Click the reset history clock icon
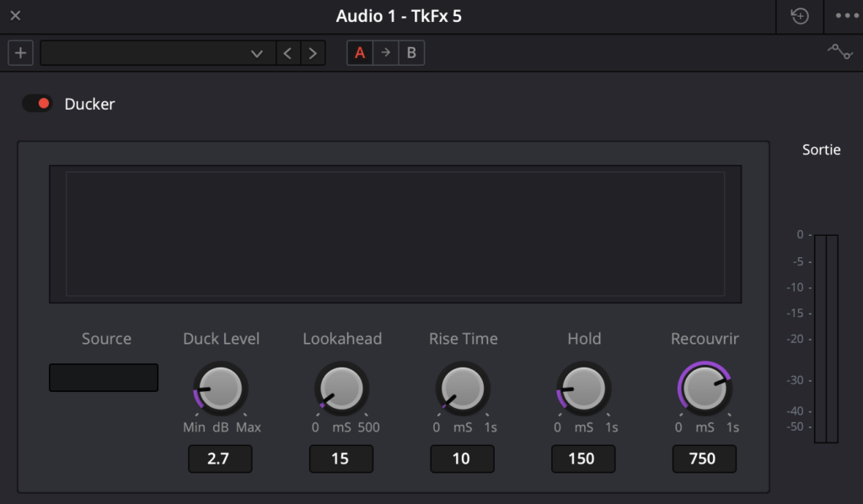Image resolution: width=863 pixels, height=504 pixels. point(800,16)
